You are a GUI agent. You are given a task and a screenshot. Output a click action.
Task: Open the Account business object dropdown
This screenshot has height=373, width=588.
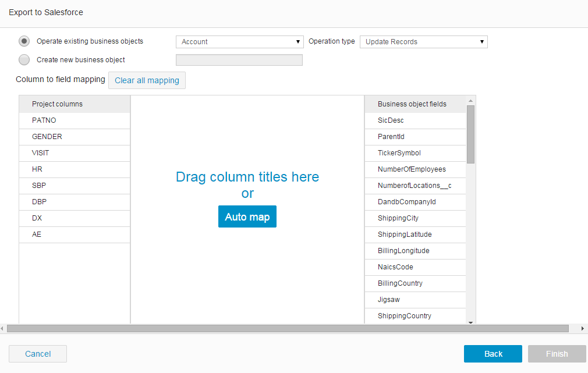[239, 42]
